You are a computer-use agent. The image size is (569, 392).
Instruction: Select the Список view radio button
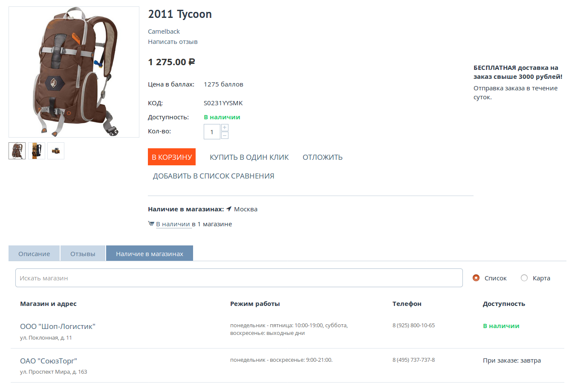(476, 278)
